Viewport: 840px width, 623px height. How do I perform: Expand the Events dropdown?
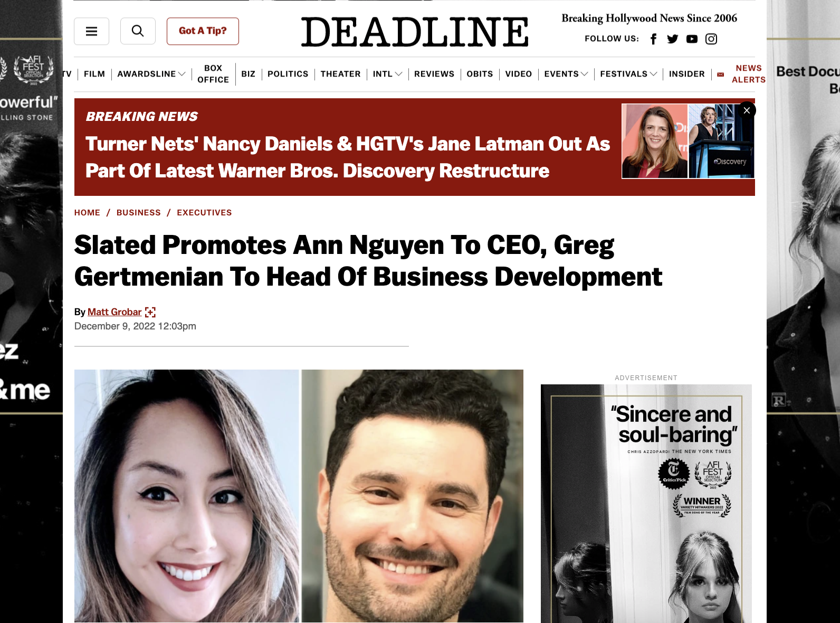pyautogui.click(x=584, y=74)
